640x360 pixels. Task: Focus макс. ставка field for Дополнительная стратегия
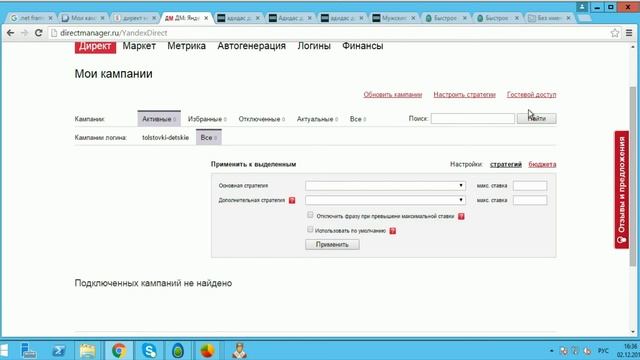coord(530,200)
